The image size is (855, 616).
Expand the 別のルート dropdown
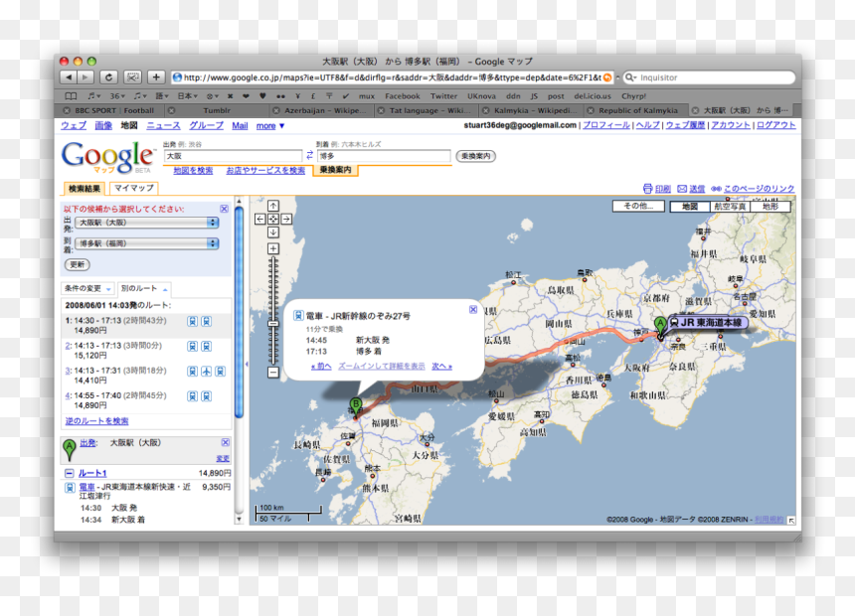(x=144, y=288)
